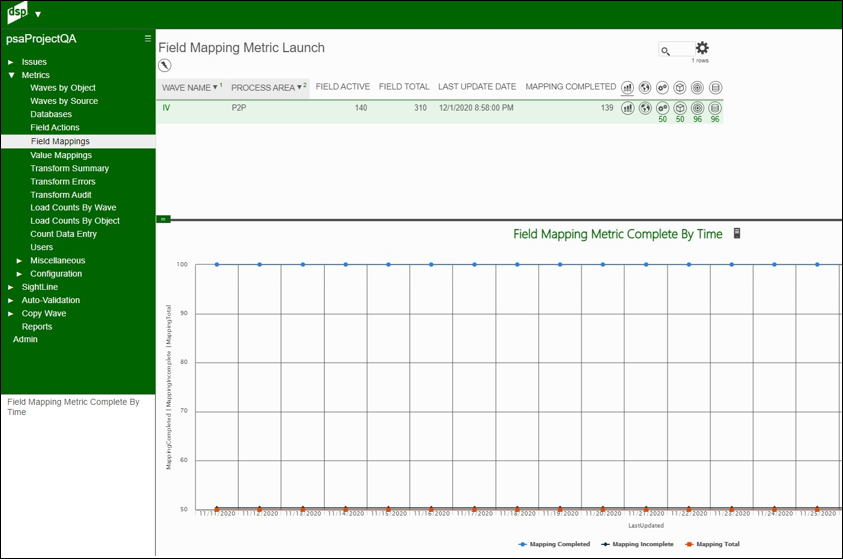This screenshot has height=559, width=843.
Task: Open Transform Audit in sidebar
Action: click(61, 195)
